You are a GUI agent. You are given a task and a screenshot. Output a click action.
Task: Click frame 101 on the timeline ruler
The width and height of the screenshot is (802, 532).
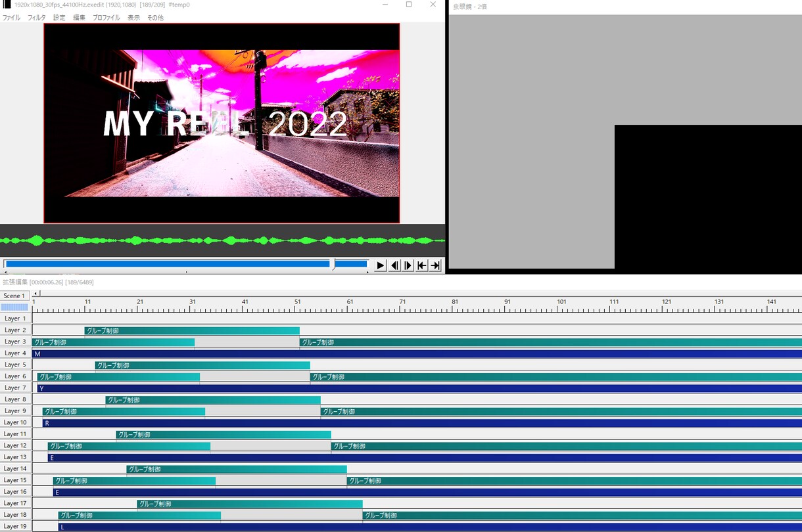[x=561, y=302]
